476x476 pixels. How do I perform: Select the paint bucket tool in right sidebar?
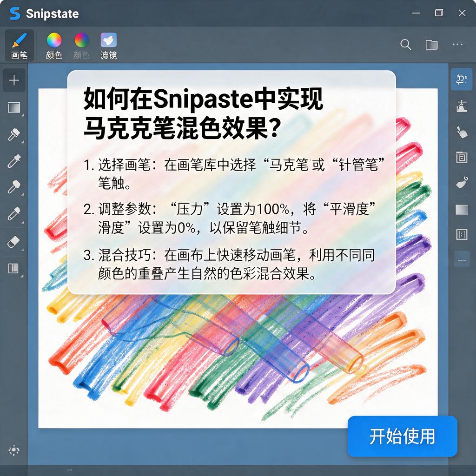coord(462,132)
